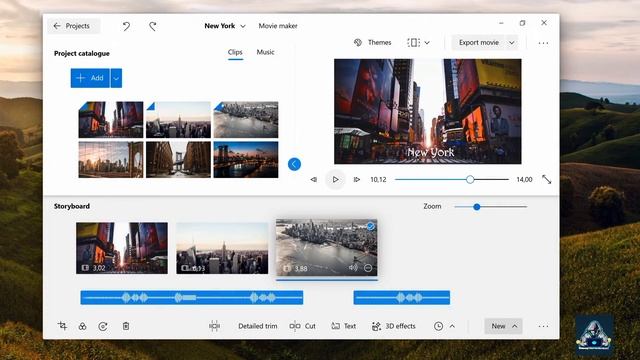The width and height of the screenshot is (640, 360).
Task: Redo the last action
Action: pos(153,26)
